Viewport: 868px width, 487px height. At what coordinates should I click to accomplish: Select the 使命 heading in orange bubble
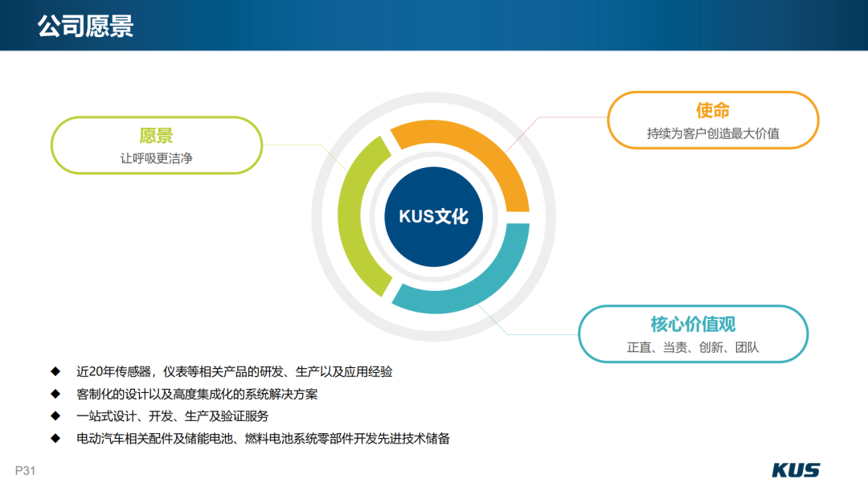(712, 111)
